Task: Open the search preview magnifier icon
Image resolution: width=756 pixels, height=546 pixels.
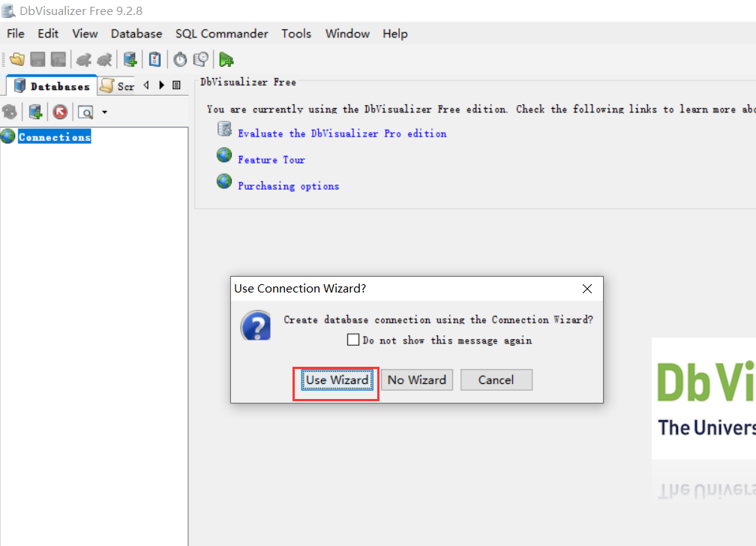Action: [x=85, y=111]
